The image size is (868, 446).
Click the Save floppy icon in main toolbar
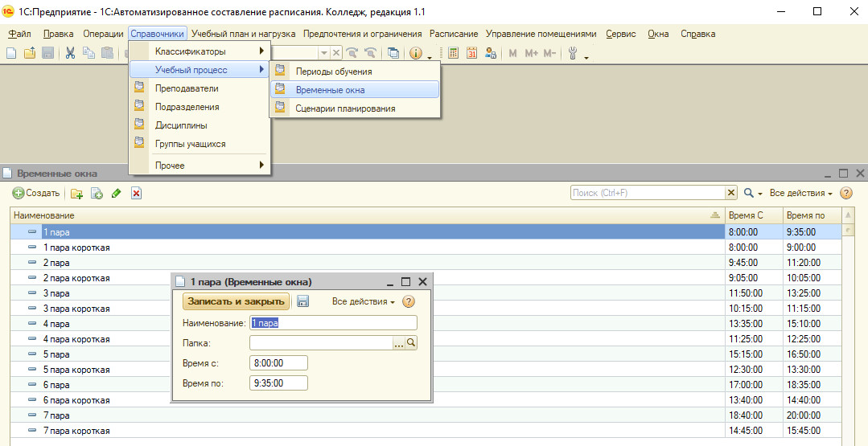coord(47,53)
